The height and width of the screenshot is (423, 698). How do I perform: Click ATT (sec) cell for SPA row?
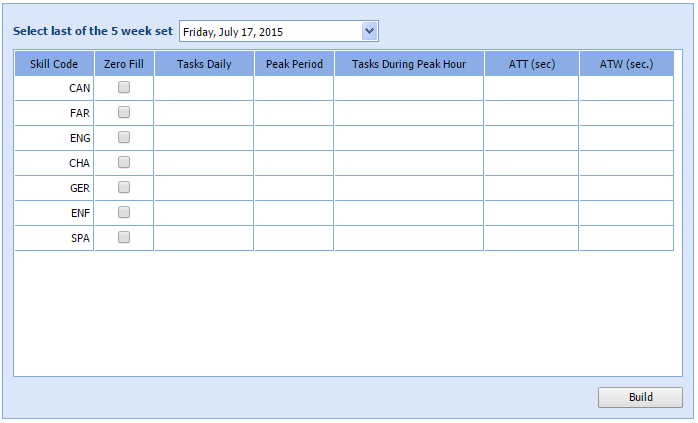(532, 238)
